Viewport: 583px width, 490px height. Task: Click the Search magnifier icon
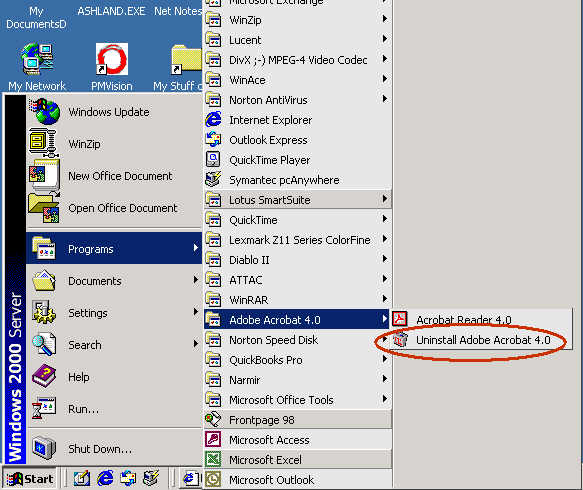tap(44, 345)
